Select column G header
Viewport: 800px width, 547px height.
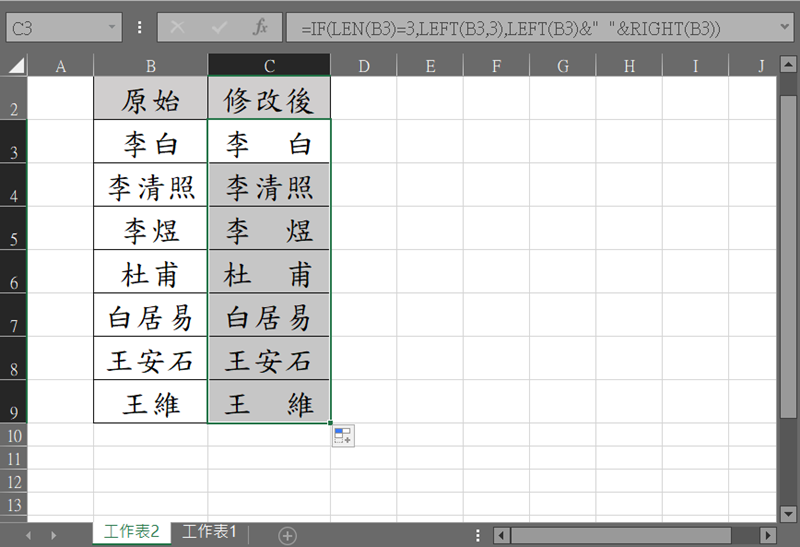(x=563, y=66)
